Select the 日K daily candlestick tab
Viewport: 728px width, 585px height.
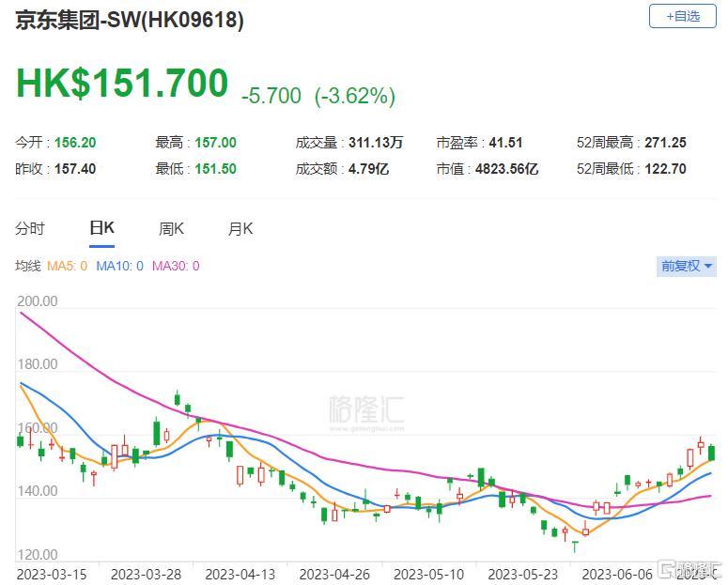click(101, 228)
